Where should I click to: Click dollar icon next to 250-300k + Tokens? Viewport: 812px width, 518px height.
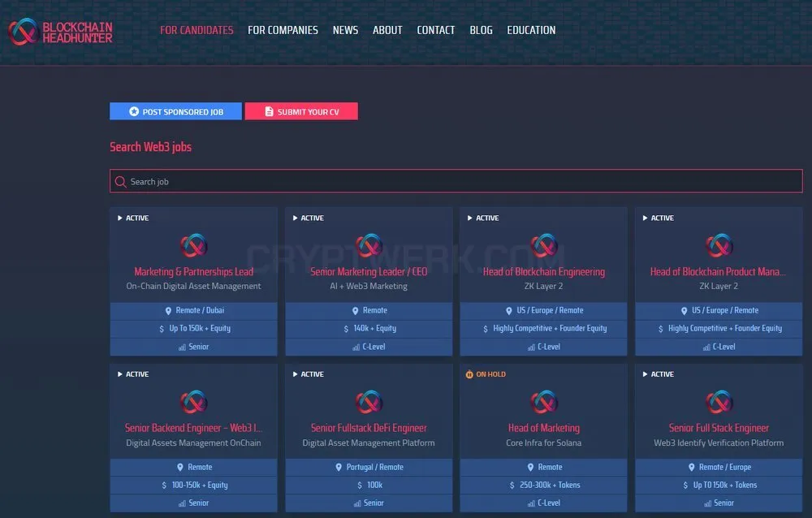(x=512, y=486)
